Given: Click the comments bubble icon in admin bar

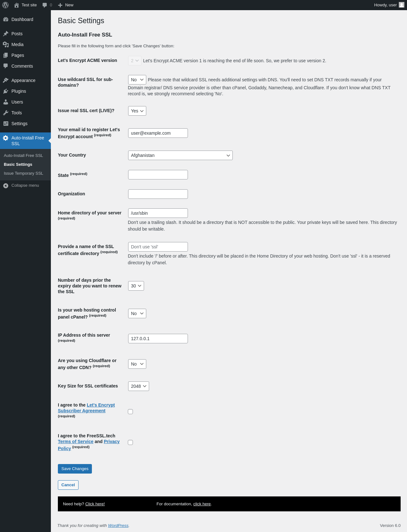Looking at the screenshot, I should (x=45, y=5).
